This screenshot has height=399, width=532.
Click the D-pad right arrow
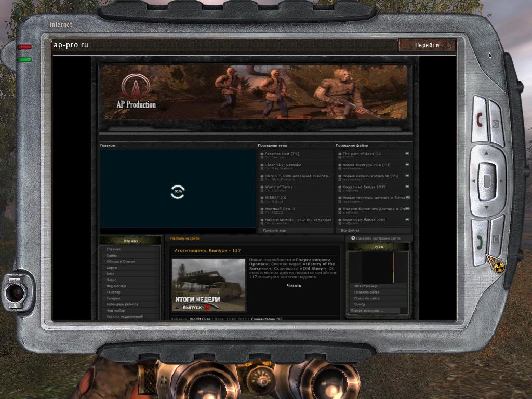[x=501, y=181]
